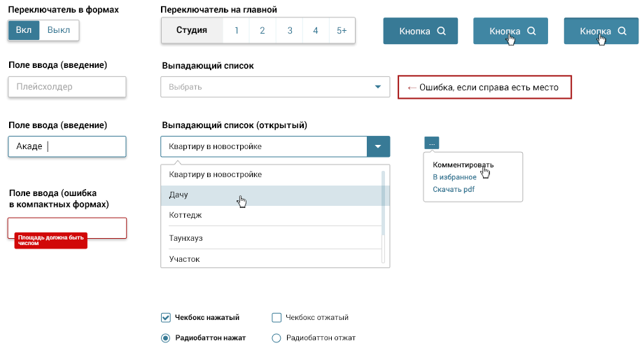Screen dimensions: 644x348
Task: Focus the input field containing Акаде
Action: (67, 146)
